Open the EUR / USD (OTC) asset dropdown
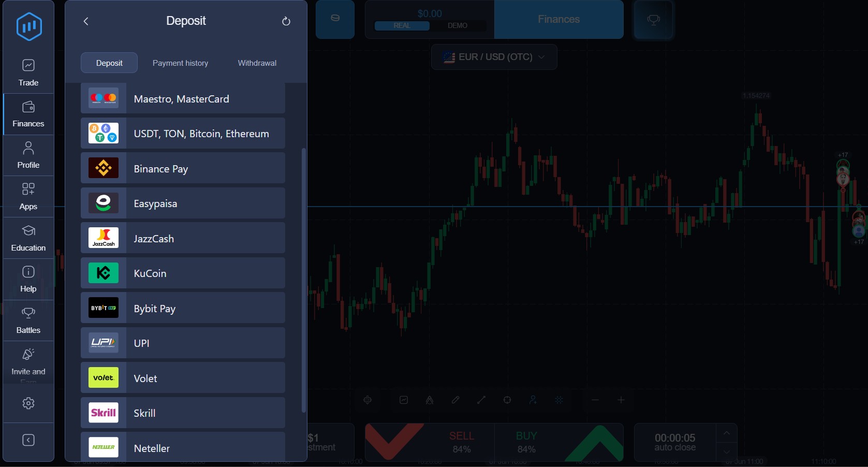Screen dimensions: 868x467 494,57
